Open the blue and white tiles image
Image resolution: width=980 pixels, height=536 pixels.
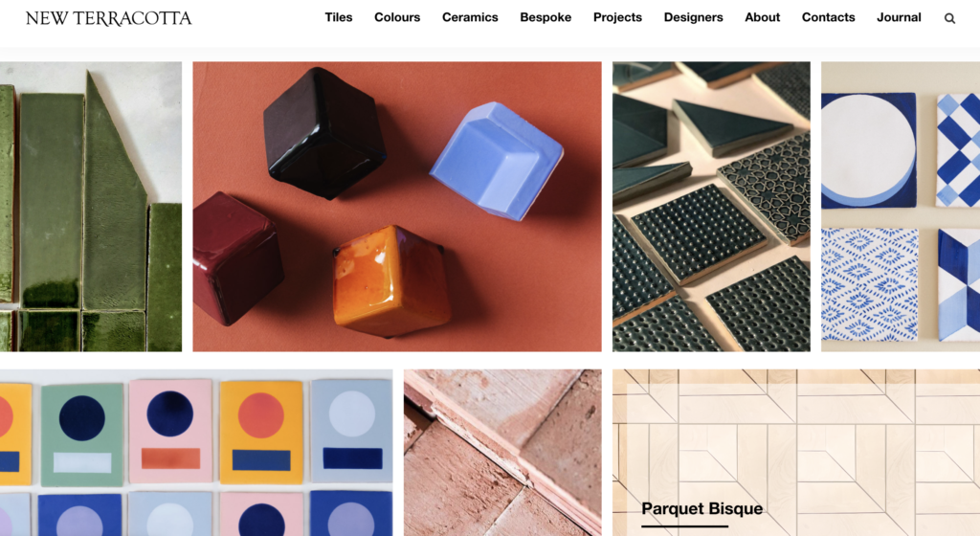click(x=901, y=206)
